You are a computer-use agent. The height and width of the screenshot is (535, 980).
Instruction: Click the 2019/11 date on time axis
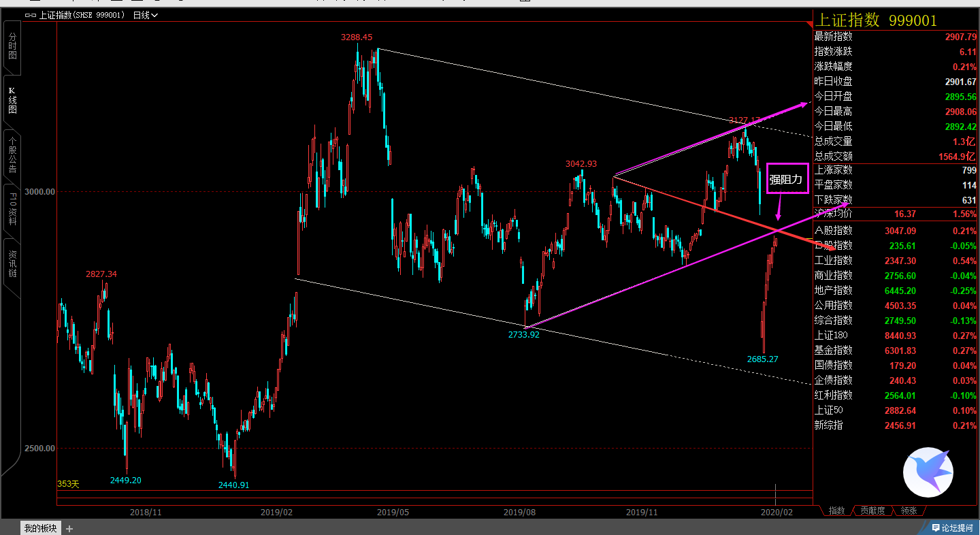coord(642,512)
